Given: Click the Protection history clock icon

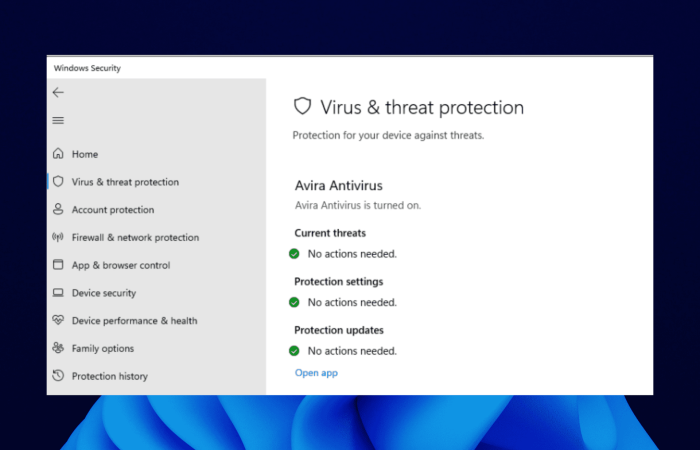Looking at the screenshot, I should click(58, 375).
